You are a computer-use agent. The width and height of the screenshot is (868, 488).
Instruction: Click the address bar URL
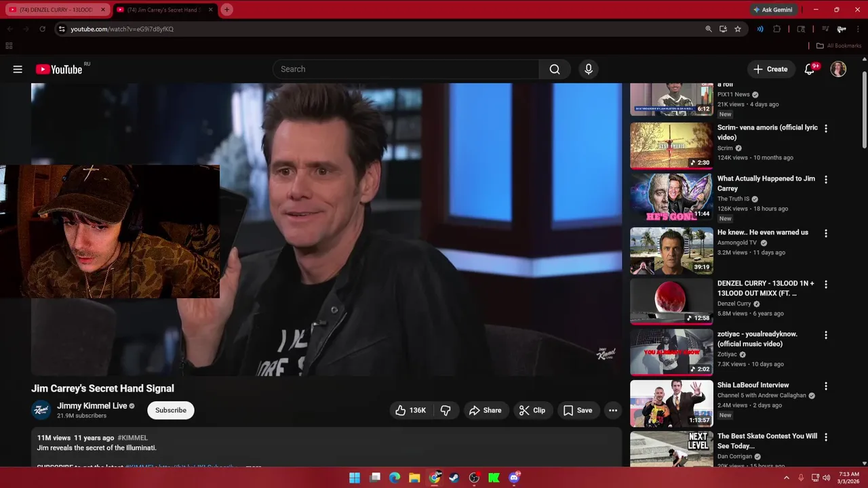pos(122,29)
